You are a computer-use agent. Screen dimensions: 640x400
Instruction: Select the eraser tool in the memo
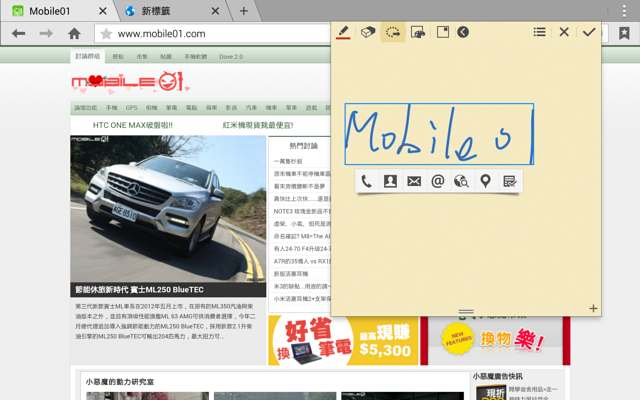tap(368, 32)
